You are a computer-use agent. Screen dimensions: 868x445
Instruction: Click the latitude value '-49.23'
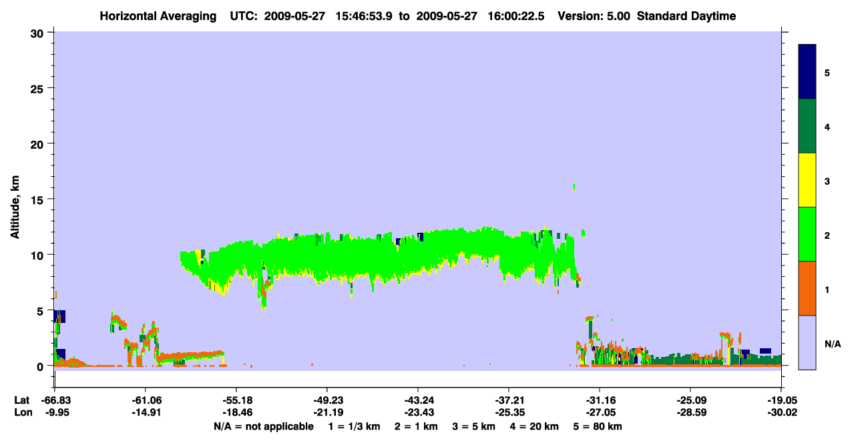(327, 400)
